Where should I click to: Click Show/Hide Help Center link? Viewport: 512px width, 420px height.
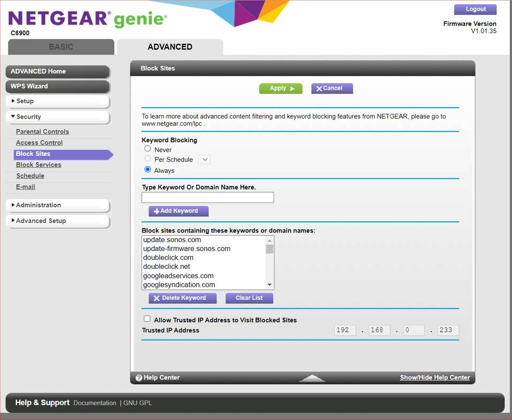click(435, 377)
